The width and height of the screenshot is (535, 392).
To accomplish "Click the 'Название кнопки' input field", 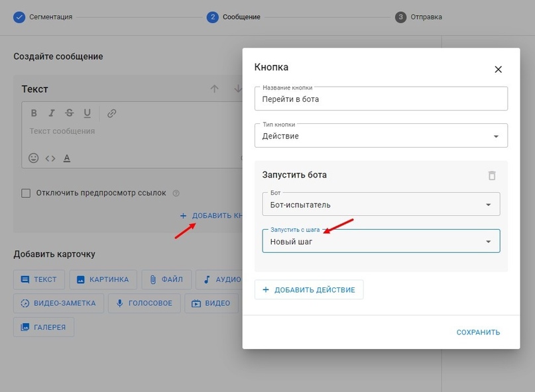I will 381,99.
